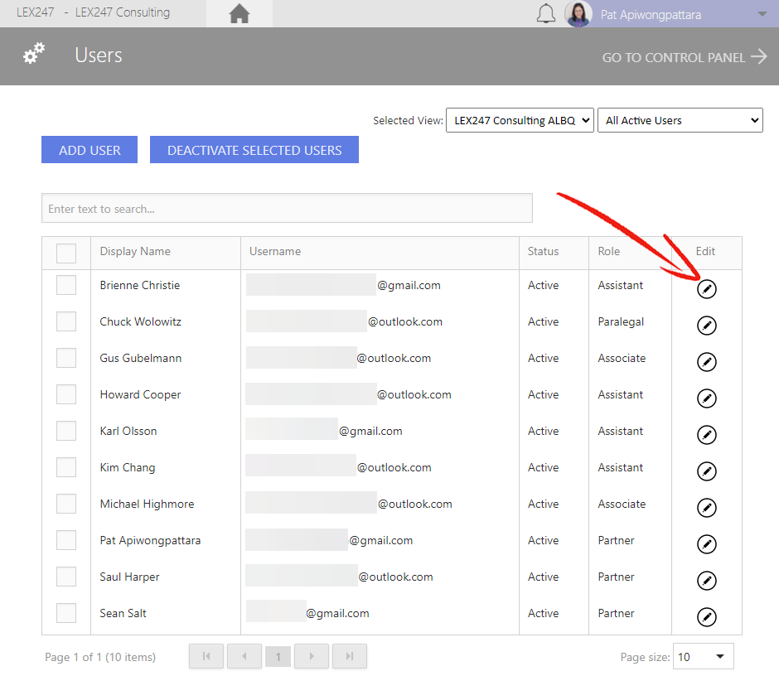Edit Gus Gubelmann's account
Image resolution: width=779 pixels, height=700 pixels.
click(x=706, y=362)
